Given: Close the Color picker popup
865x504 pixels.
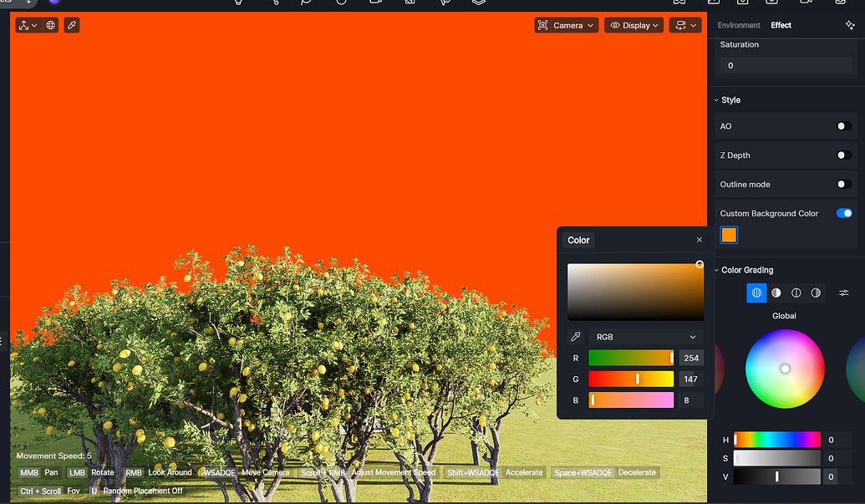Looking at the screenshot, I should point(699,240).
